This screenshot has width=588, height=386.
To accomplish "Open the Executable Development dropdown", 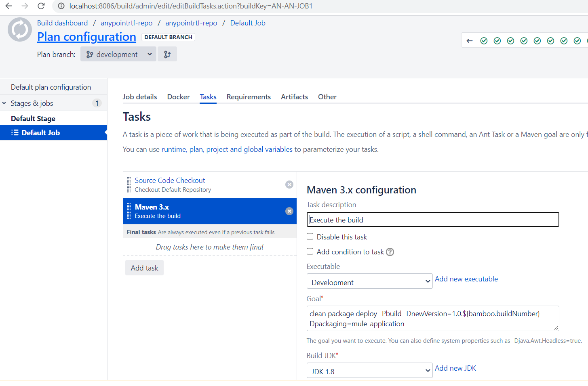I will tap(369, 281).
